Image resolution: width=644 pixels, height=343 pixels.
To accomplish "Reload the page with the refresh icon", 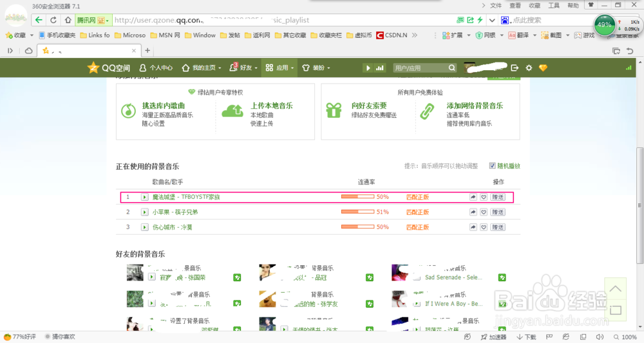I will click(x=53, y=20).
